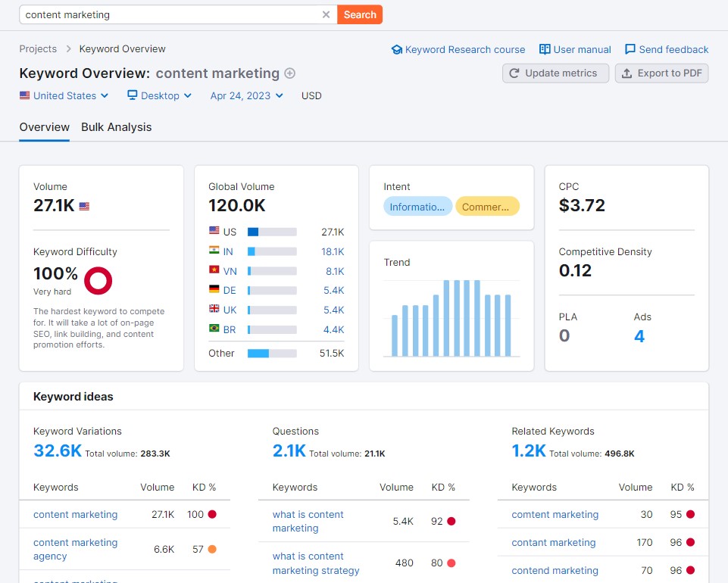Click the Send feedback speech bubble icon

(630, 49)
